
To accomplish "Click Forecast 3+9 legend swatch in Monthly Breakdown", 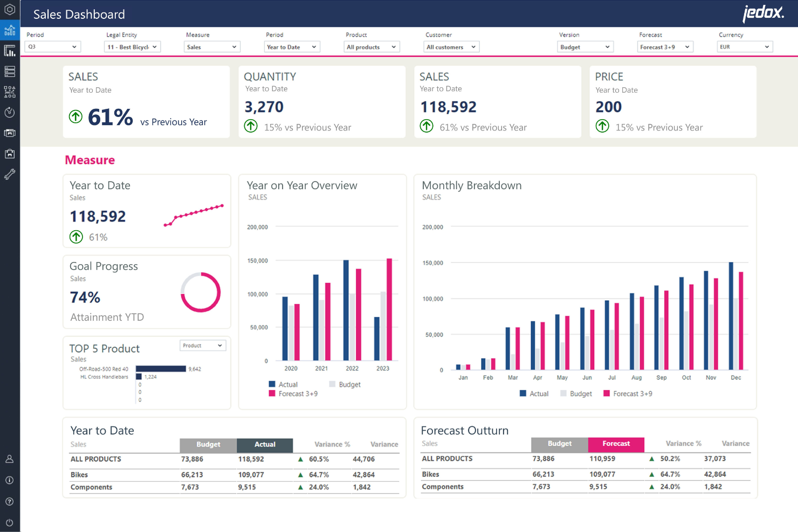I will click(607, 393).
